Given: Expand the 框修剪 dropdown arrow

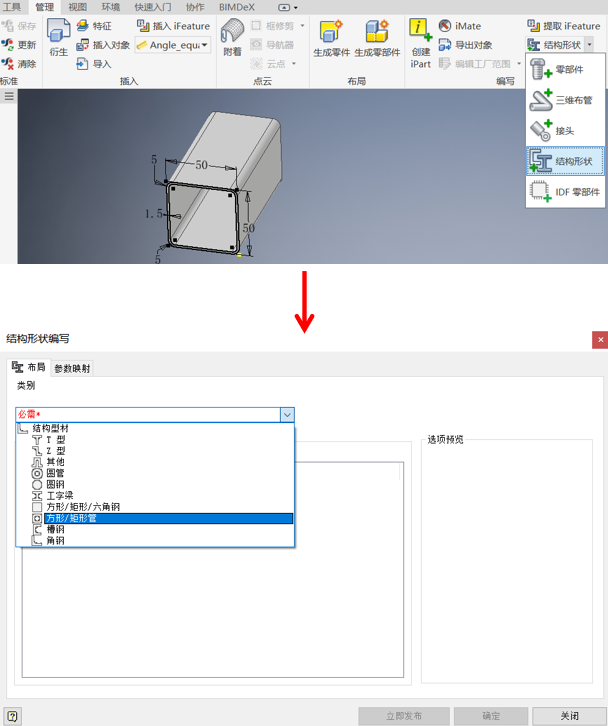Looking at the screenshot, I should [x=302, y=25].
